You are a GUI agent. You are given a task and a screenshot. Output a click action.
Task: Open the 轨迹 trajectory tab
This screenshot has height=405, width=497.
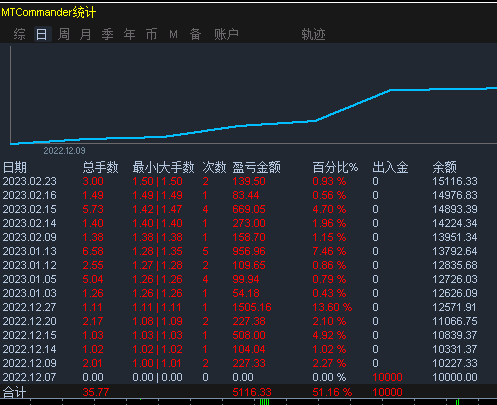(x=313, y=34)
